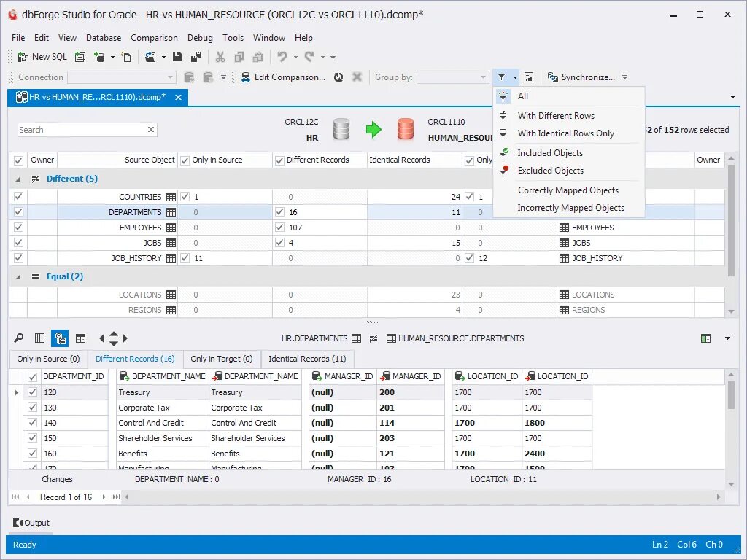
Task: Choose Excluded Objects filter
Action: 569,171
